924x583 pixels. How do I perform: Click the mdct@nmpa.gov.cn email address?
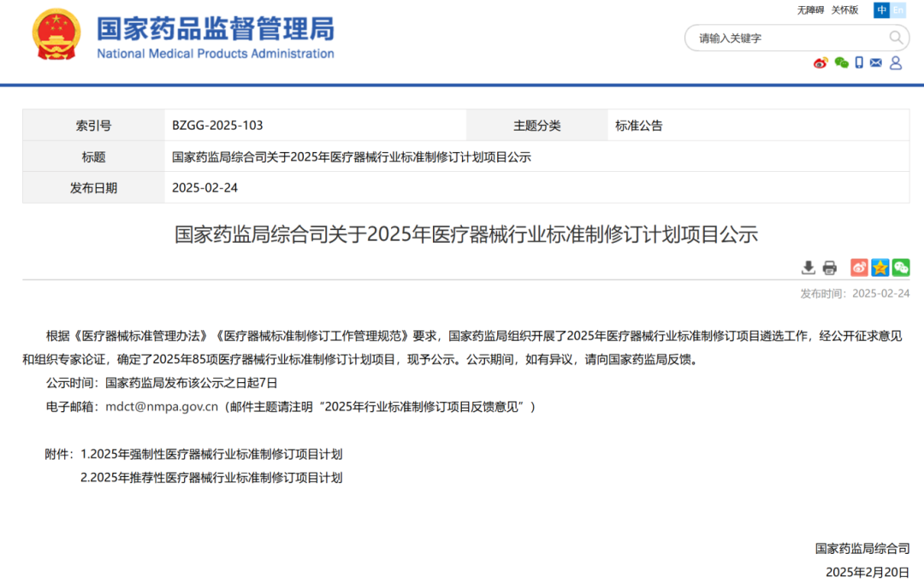(x=162, y=407)
